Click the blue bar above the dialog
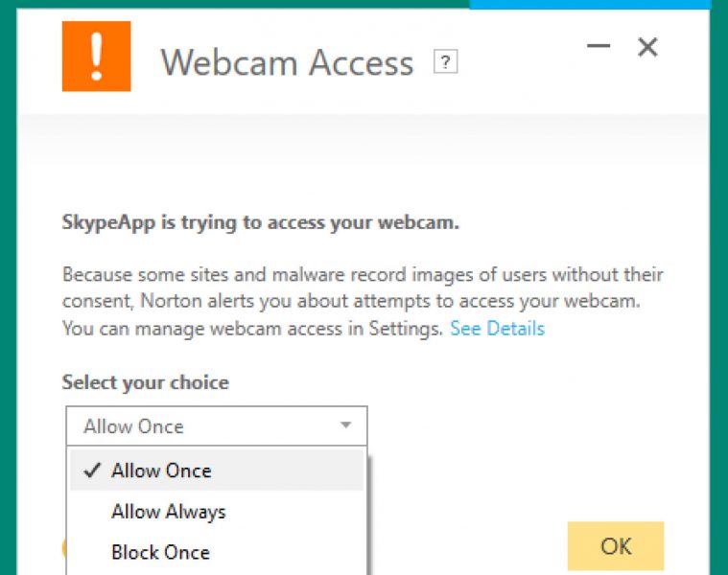 590,4
